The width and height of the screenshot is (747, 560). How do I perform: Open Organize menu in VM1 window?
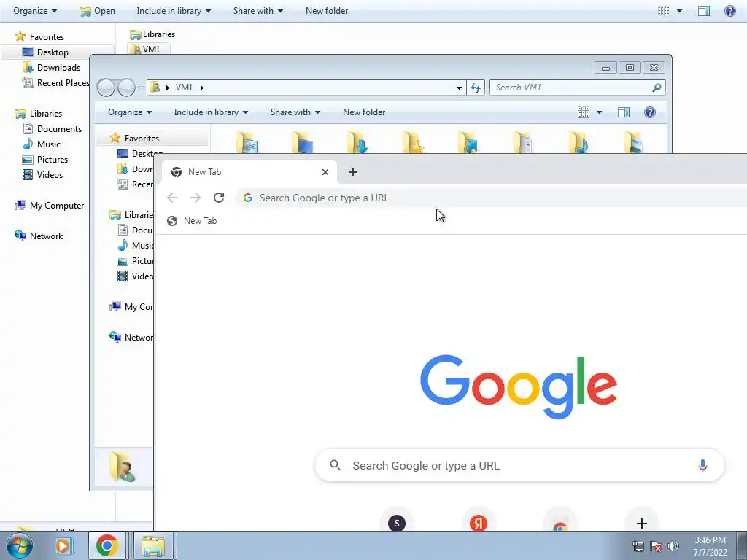[130, 112]
